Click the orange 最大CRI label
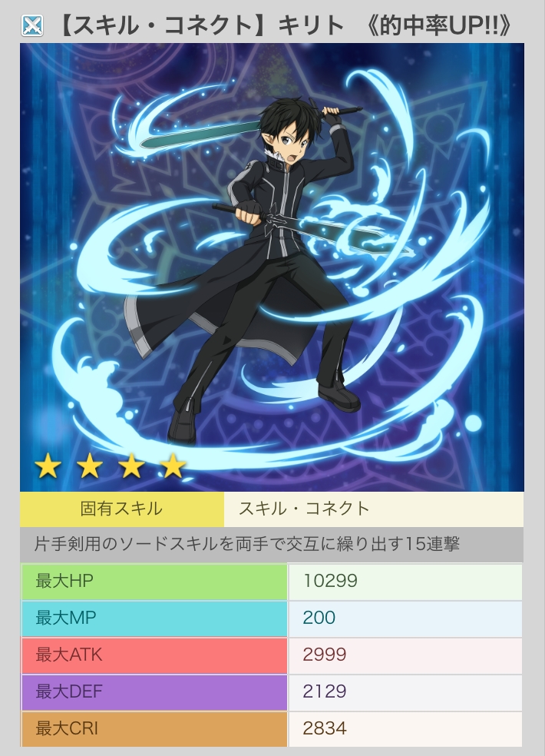This screenshot has height=756, width=545. pyautogui.click(x=154, y=729)
